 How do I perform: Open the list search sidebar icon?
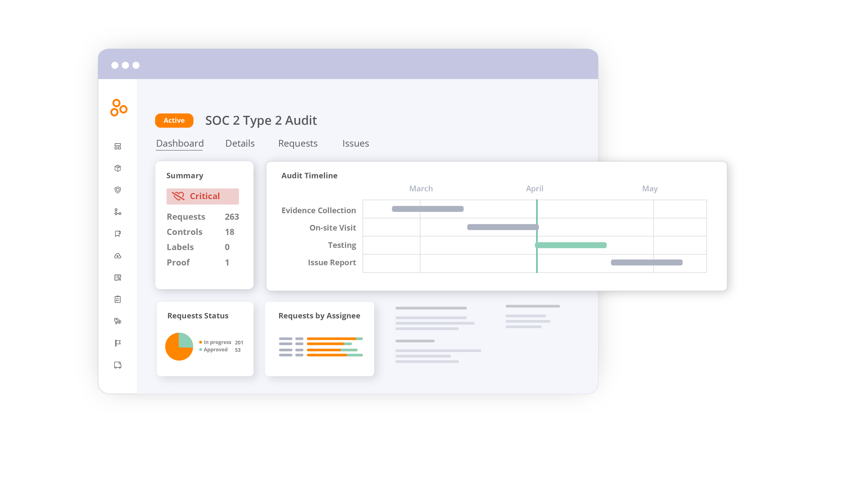click(x=118, y=278)
